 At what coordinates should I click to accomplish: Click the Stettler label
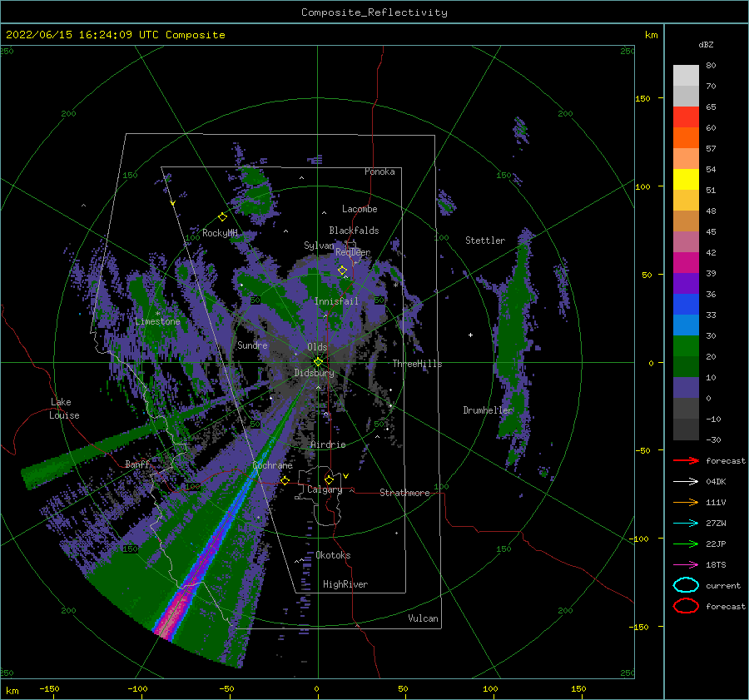tap(485, 241)
